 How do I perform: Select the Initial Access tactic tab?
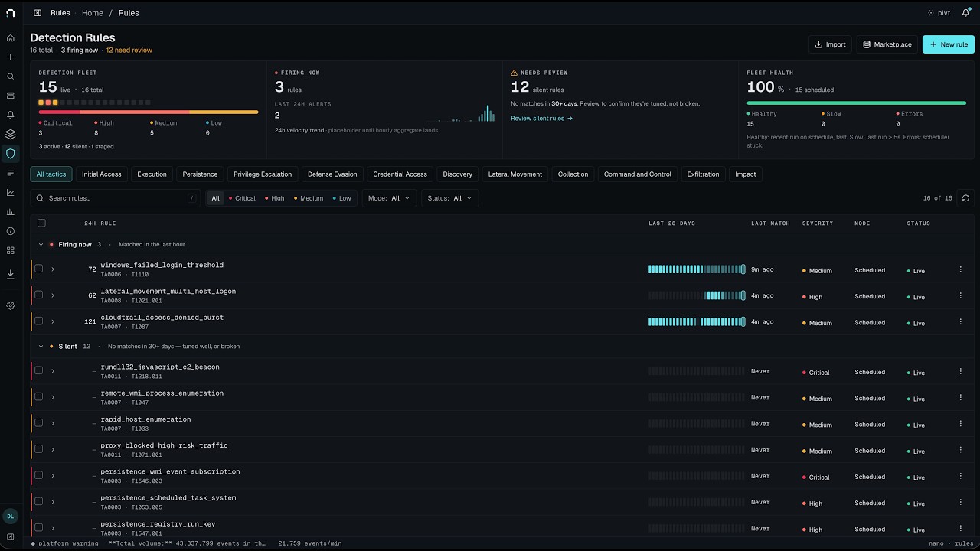click(102, 174)
